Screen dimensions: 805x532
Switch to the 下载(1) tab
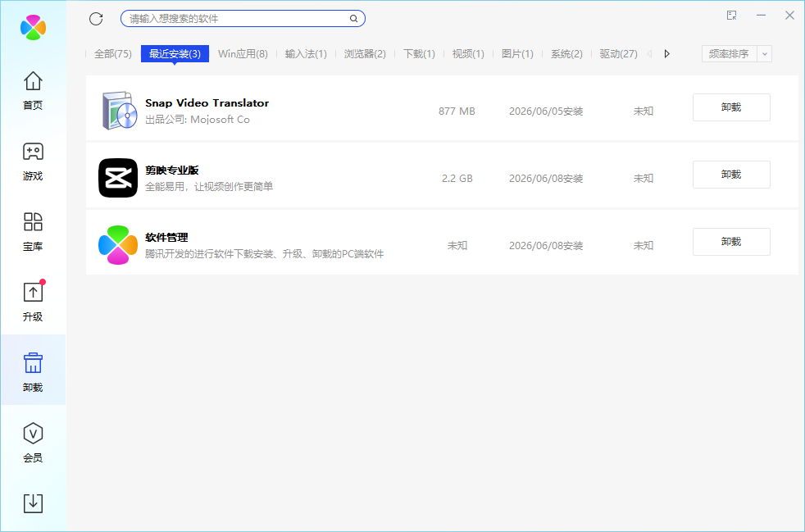coord(419,53)
